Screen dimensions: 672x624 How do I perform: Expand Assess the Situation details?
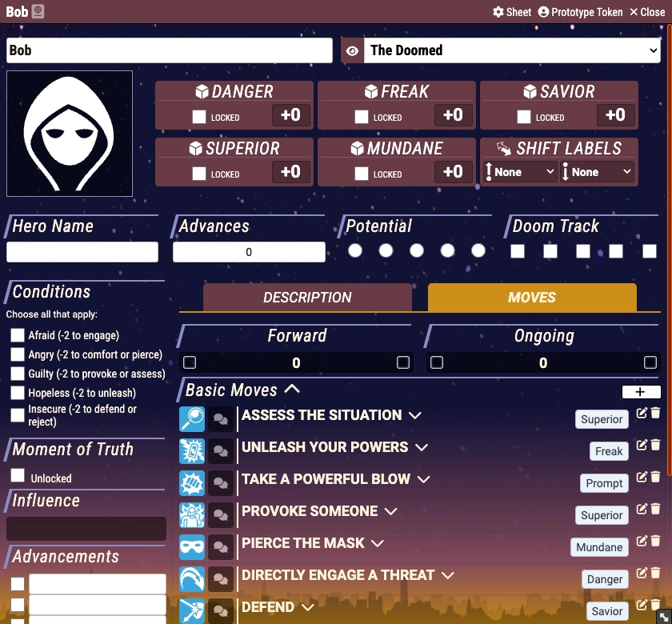tap(415, 415)
